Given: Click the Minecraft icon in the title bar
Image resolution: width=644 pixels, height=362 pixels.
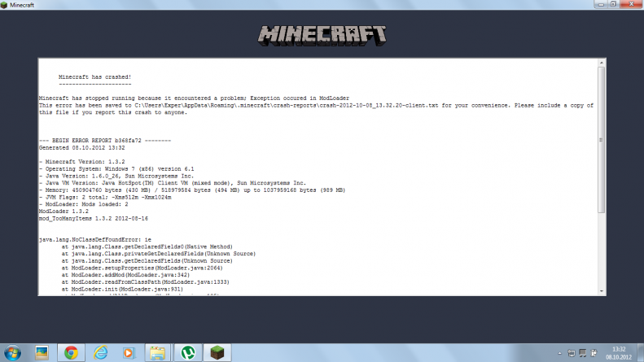Looking at the screenshot, I should coord(4,5).
